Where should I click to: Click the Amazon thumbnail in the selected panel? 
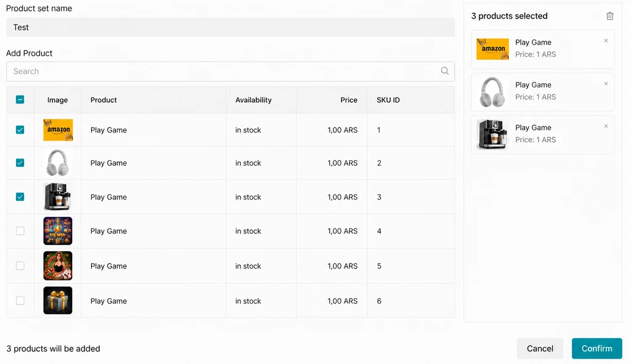tap(492, 49)
